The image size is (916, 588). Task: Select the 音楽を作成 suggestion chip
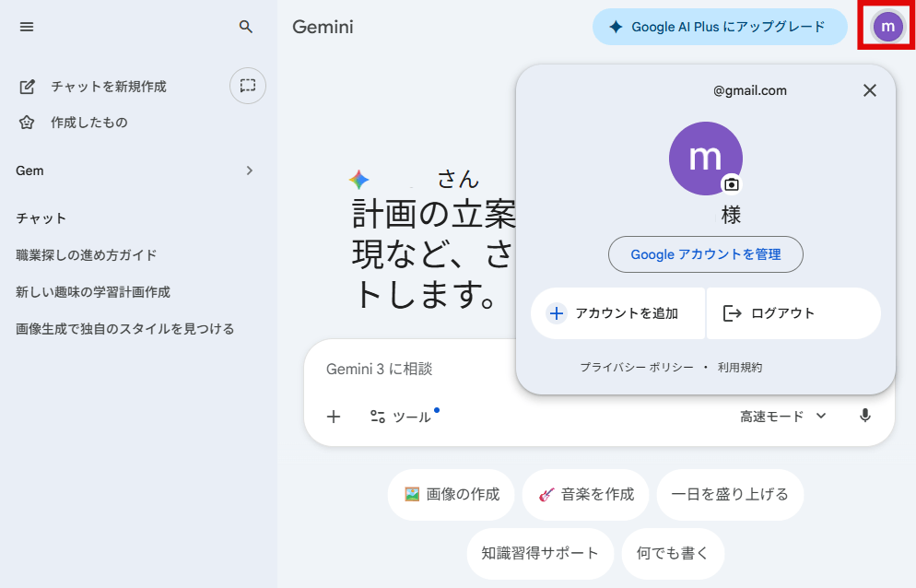coord(585,495)
